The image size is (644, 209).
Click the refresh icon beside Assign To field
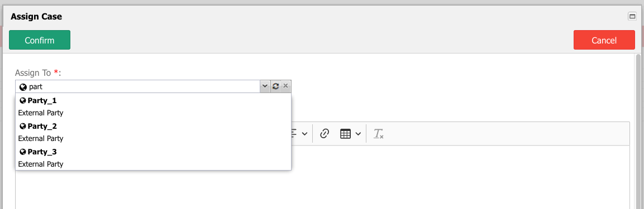[x=275, y=86]
